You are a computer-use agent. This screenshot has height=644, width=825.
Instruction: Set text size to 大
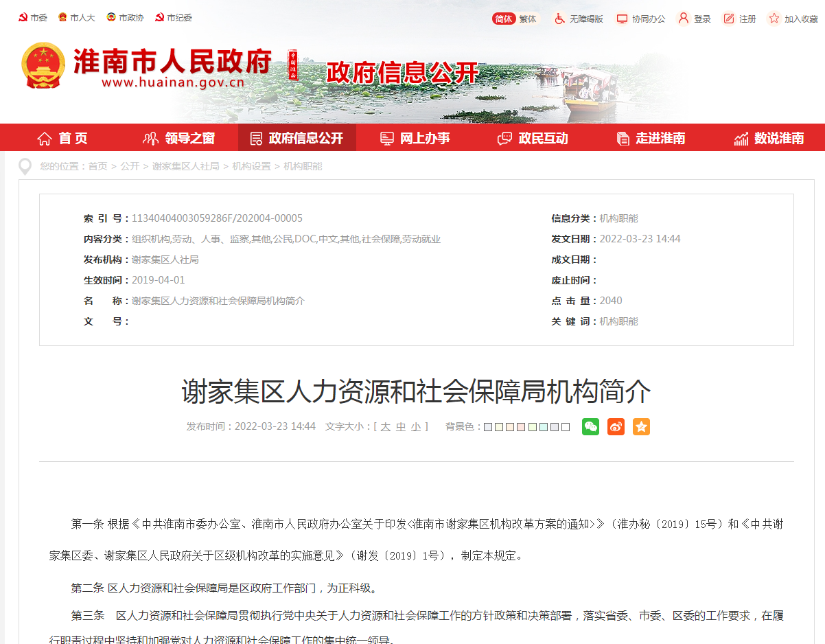[x=386, y=426]
